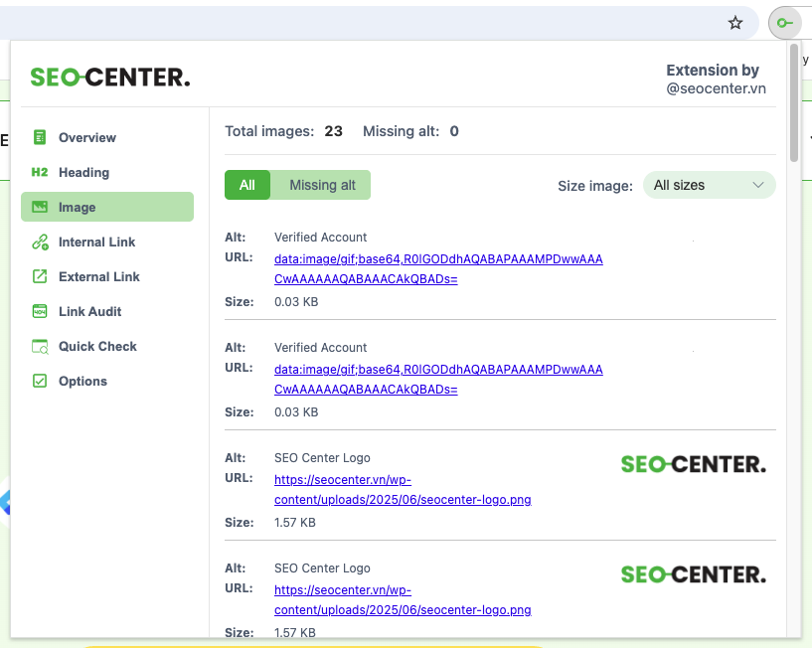Click the Link Audit icon
This screenshot has width=812, height=648.
[x=40, y=311]
